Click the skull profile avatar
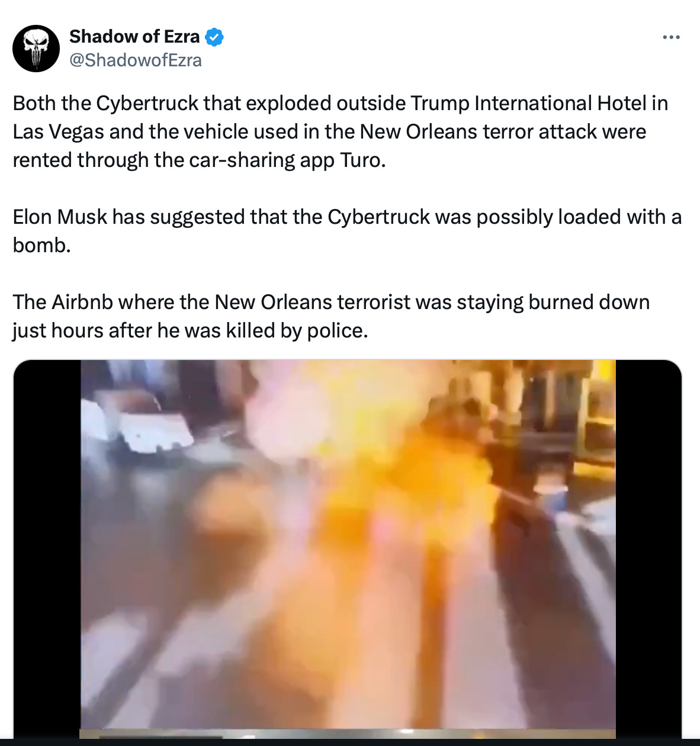The image size is (700, 746). 36,49
